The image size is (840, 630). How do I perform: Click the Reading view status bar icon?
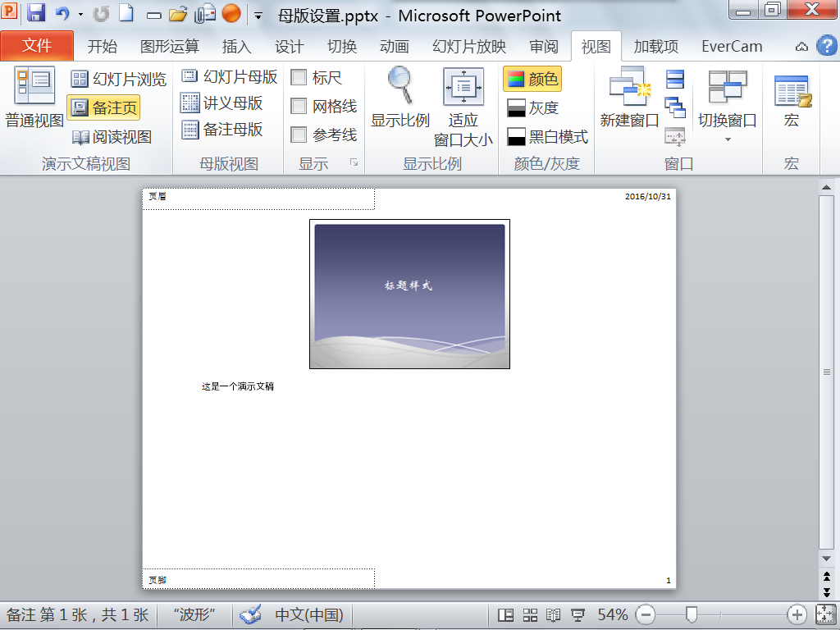(x=554, y=614)
